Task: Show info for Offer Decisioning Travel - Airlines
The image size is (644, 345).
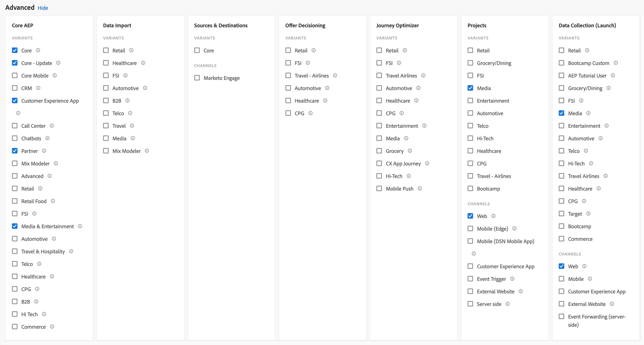Action: click(335, 75)
